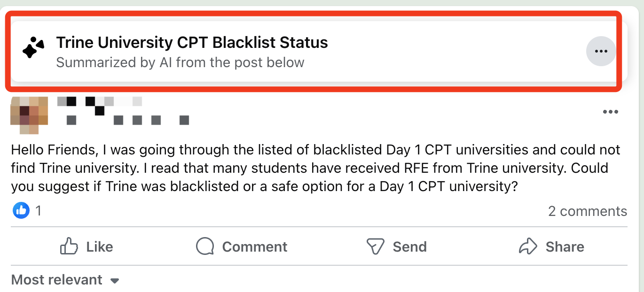This screenshot has width=644, height=292.
Task: Open the poster's blurred name link
Action: coord(100,101)
